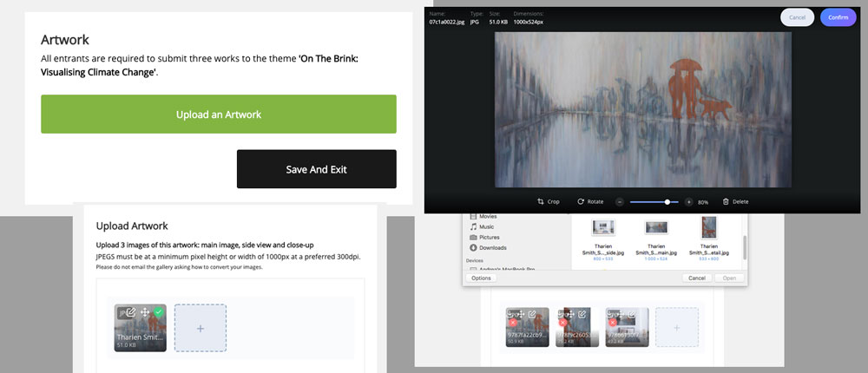868x373 pixels.
Task: Click the edit icon on room-view thumbnail
Action: (632, 314)
